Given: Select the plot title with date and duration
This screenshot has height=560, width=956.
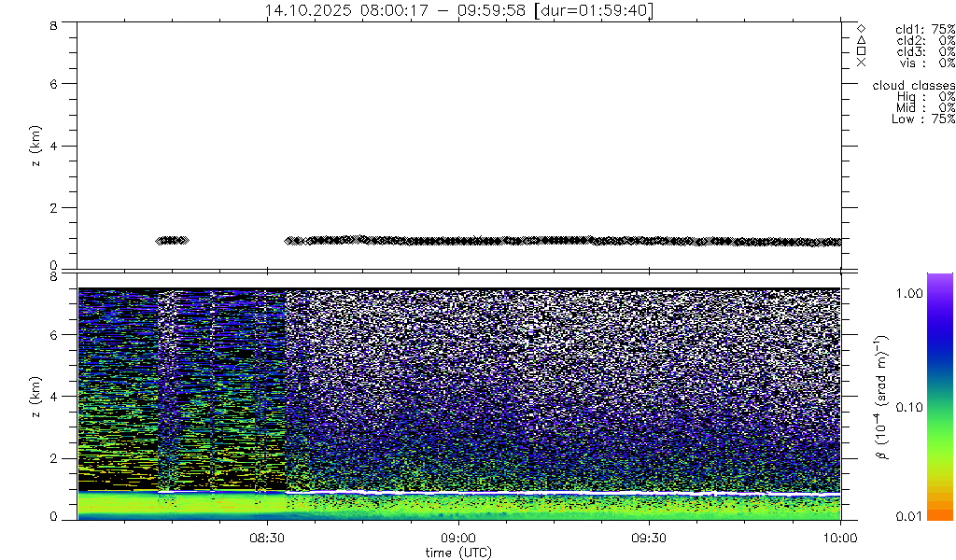Looking at the screenshot, I should click(x=458, y=10).
